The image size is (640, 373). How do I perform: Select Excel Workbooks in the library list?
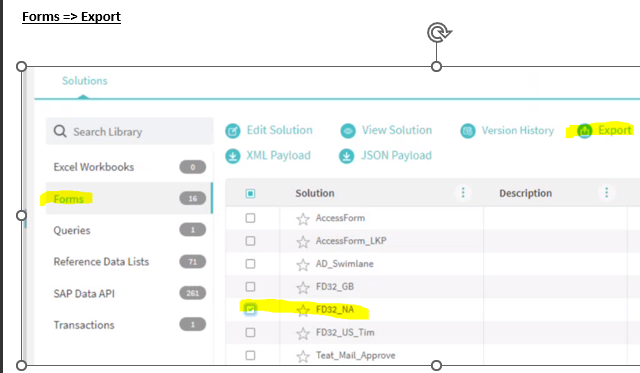[129, 167]
